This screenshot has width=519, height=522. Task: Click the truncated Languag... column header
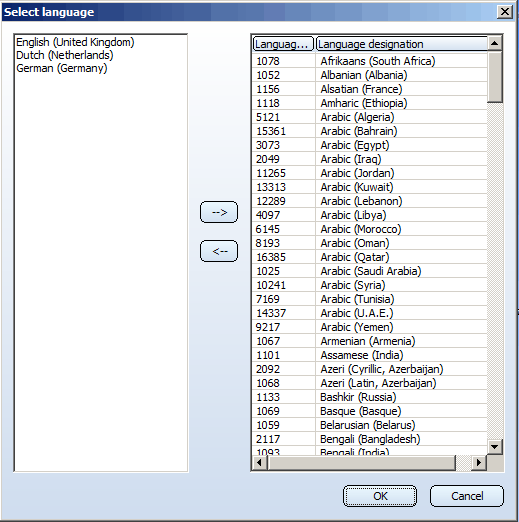point(283,44)
